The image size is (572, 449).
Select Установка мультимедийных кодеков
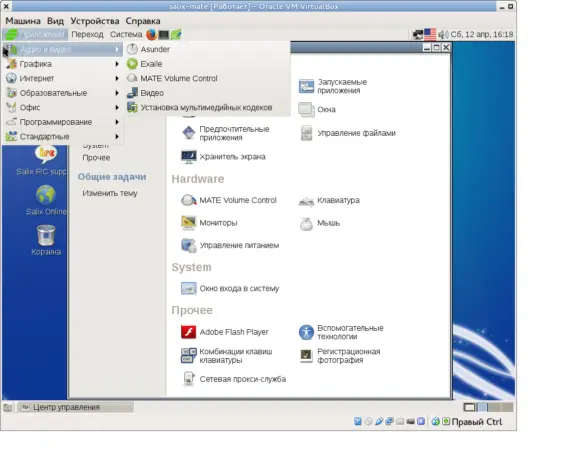point(208,108)
